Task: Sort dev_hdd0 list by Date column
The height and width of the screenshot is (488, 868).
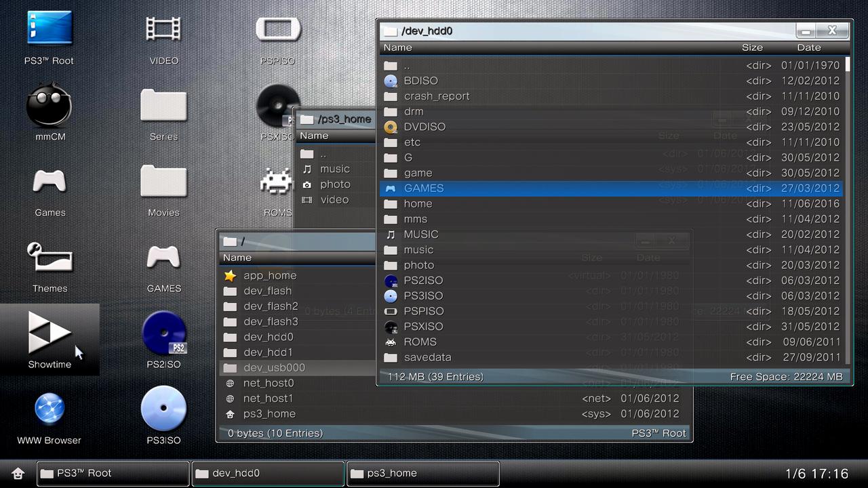Action: pos(808,47)
